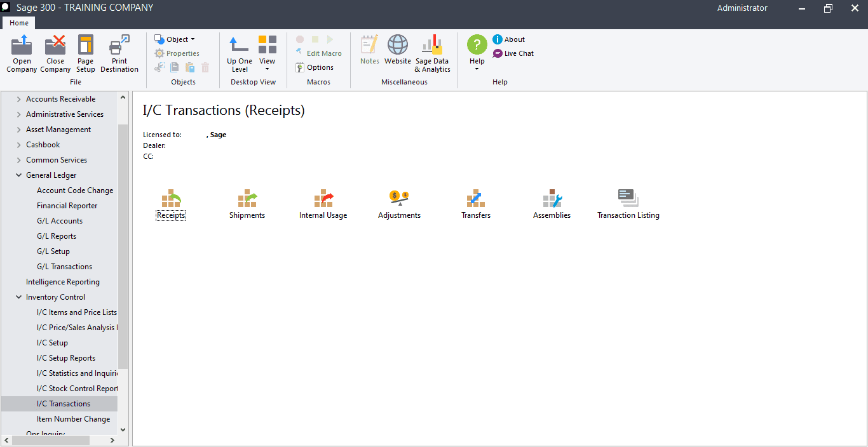Screen dimensions: 868x447
Task: Click the Copy icon in Objects group
Action: pos(174,67)
